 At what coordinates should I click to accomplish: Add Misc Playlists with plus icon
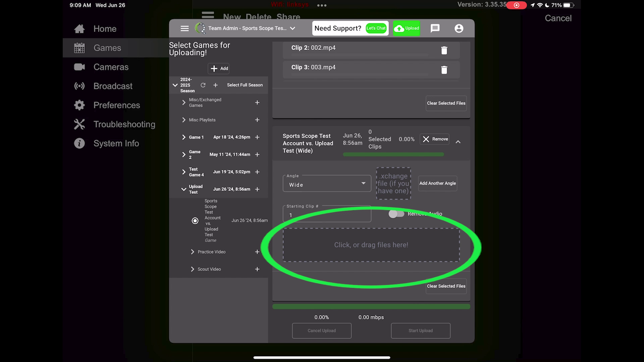(257, 120)
